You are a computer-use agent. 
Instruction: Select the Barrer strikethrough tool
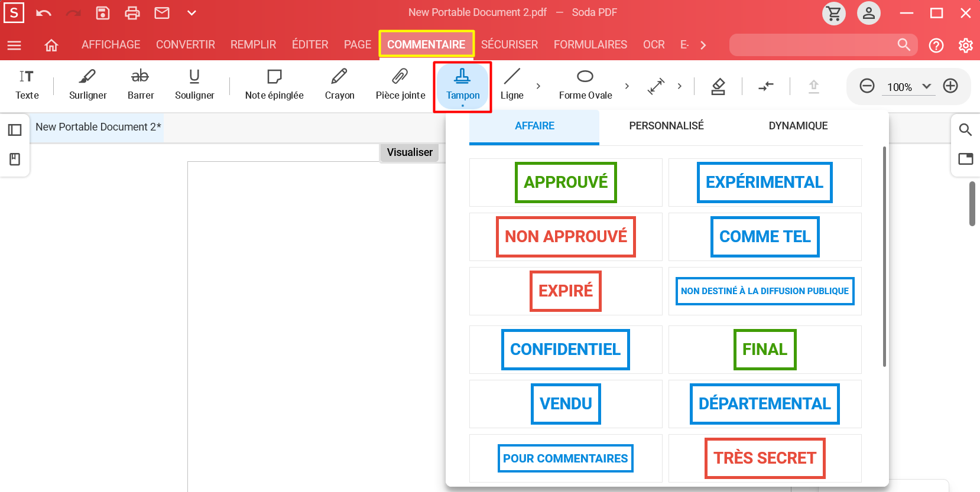point(140,84)
